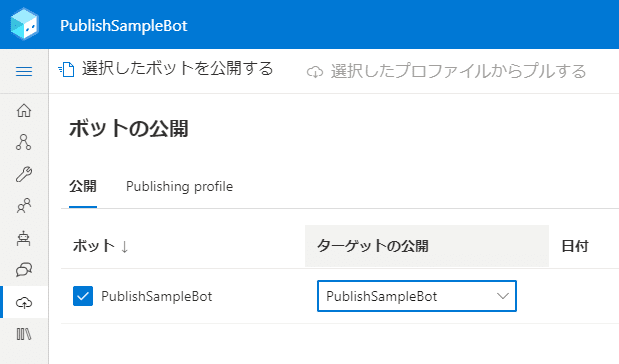619x364 pixels.
Task: Switch to the Publishing profile tab
Action: [179, 186]
